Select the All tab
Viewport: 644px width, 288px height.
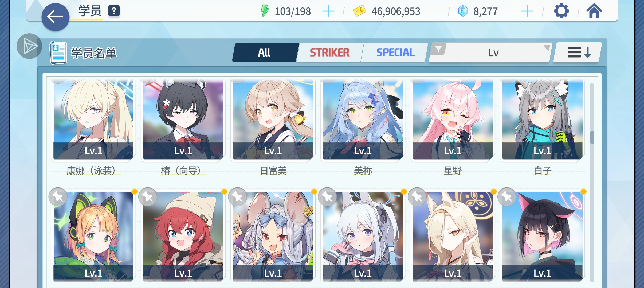coord(264,53)
